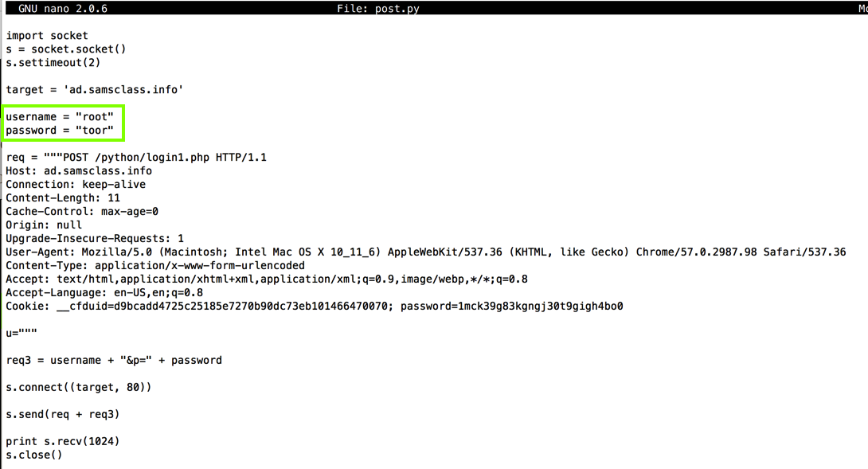Click the print s.recv(1024) line
This screenshot has height=469, width=868.
tap(63, 442)
